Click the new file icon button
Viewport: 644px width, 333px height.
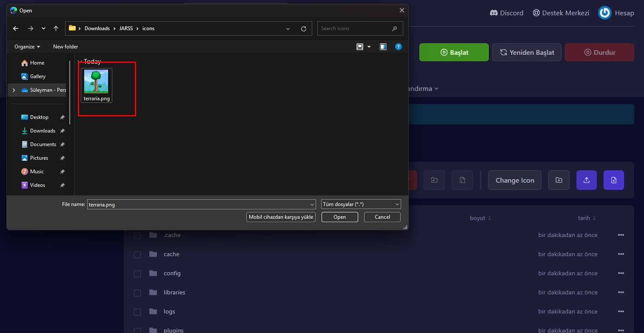coord(613,180)
